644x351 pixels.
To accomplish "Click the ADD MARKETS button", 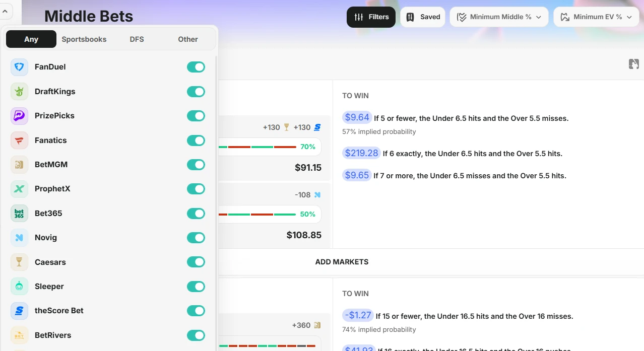I will coord(342,262).
